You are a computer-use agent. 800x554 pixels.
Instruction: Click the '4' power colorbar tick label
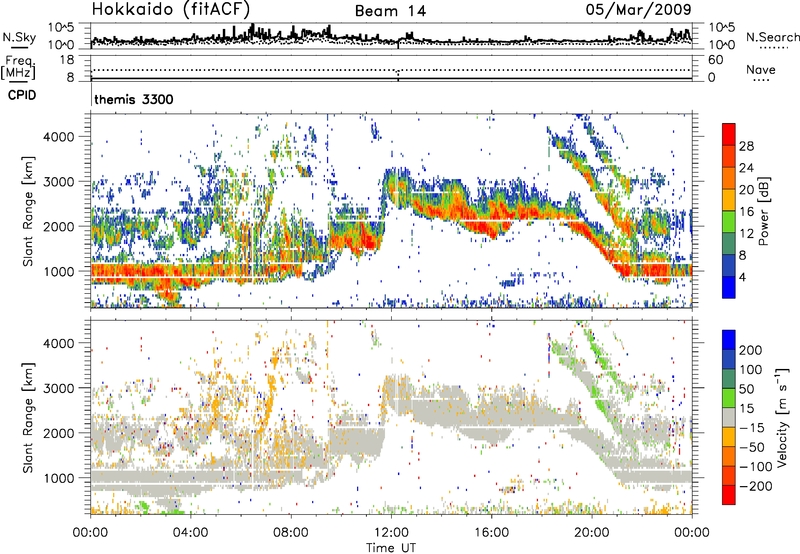coord(742,277)
